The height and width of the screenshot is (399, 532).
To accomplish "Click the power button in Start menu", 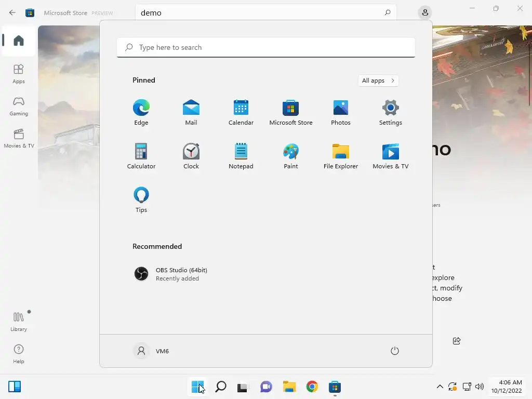I will pyautogui.click(x=395, y=351).
